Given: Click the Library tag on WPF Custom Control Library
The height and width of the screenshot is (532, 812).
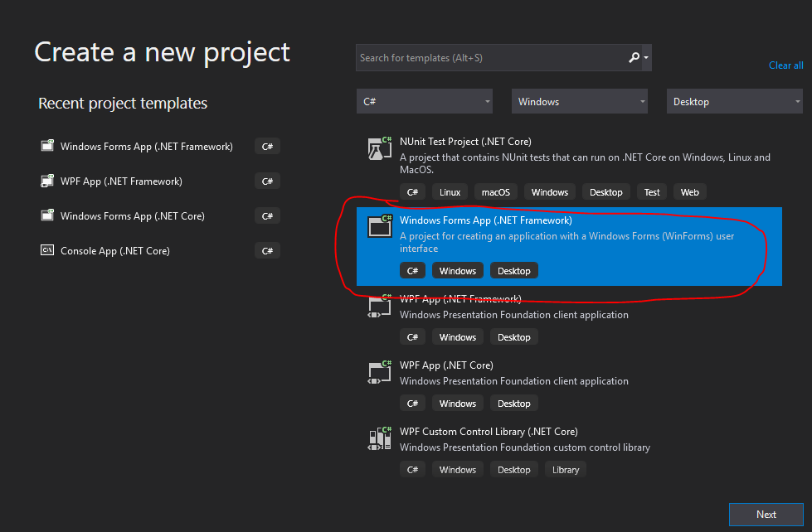Looking at the screenshot, I should tap(566, 469).
